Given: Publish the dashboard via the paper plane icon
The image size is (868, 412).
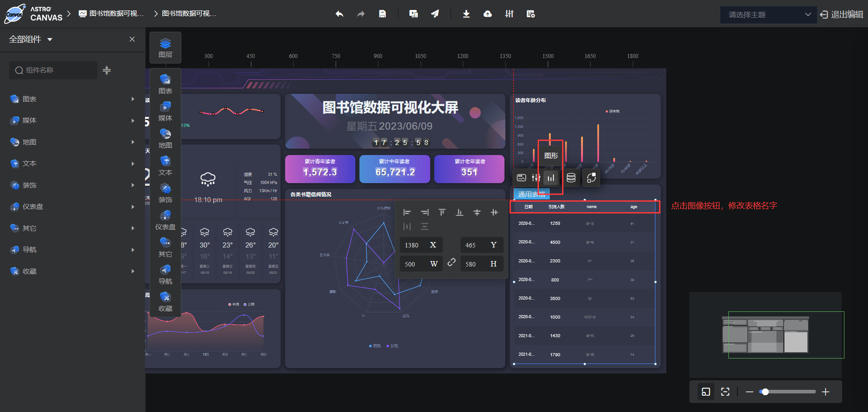Looking at the screenshot, I should tap(435, 14).
